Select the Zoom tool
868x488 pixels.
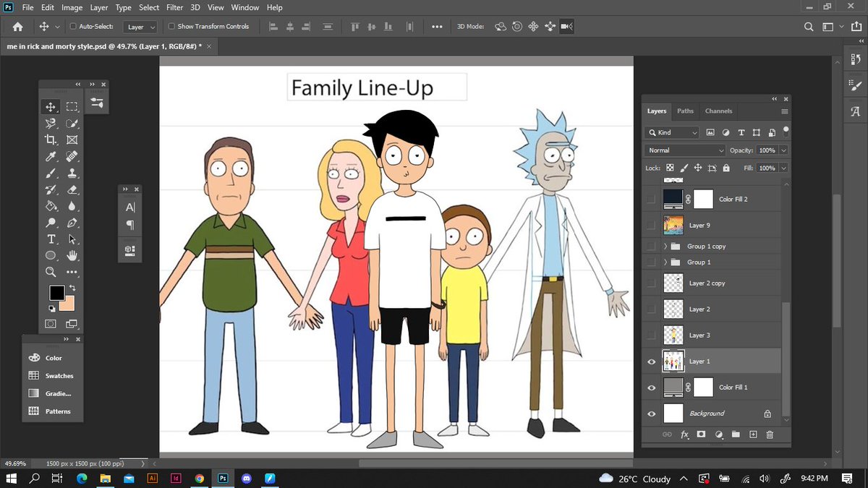point(51,273)
